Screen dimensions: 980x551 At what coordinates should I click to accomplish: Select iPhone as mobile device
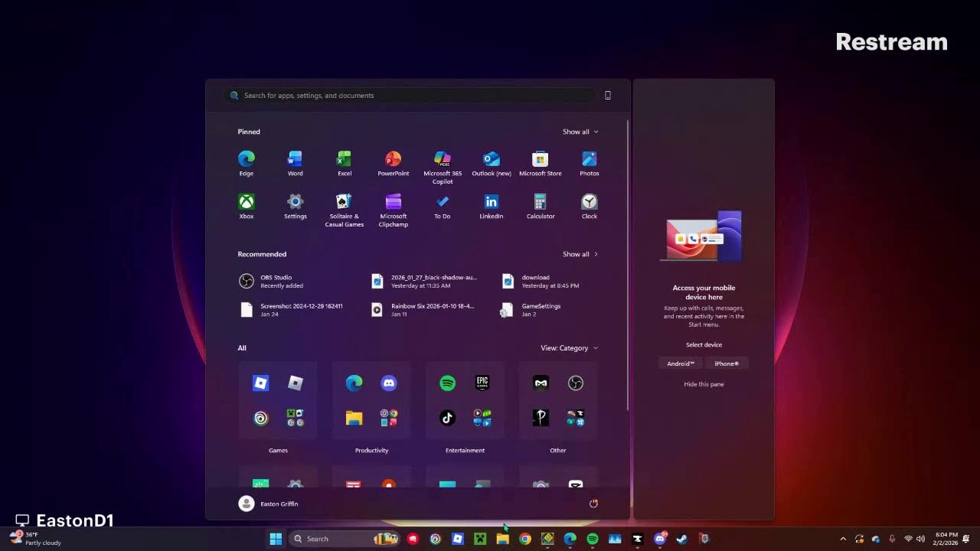click(x=727, y=364)
